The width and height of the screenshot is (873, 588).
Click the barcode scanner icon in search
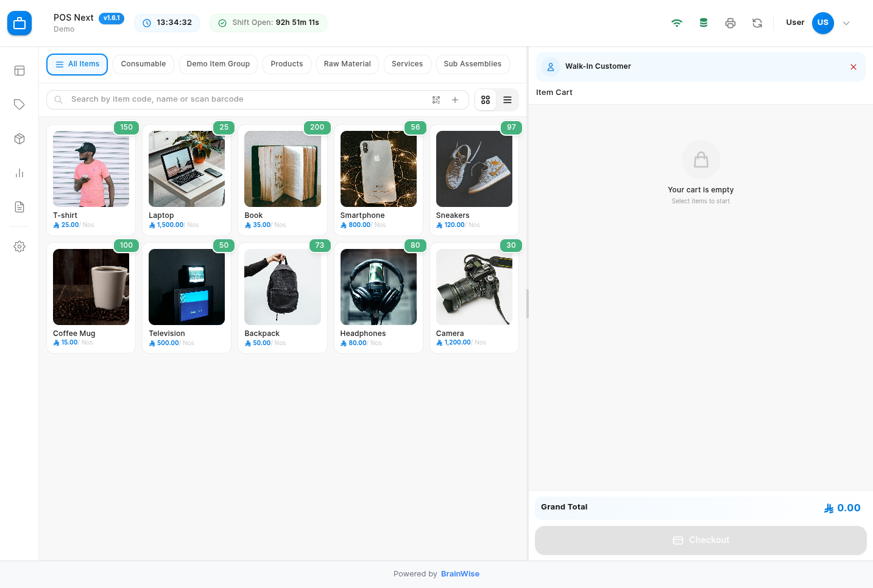tap(436, 100)
